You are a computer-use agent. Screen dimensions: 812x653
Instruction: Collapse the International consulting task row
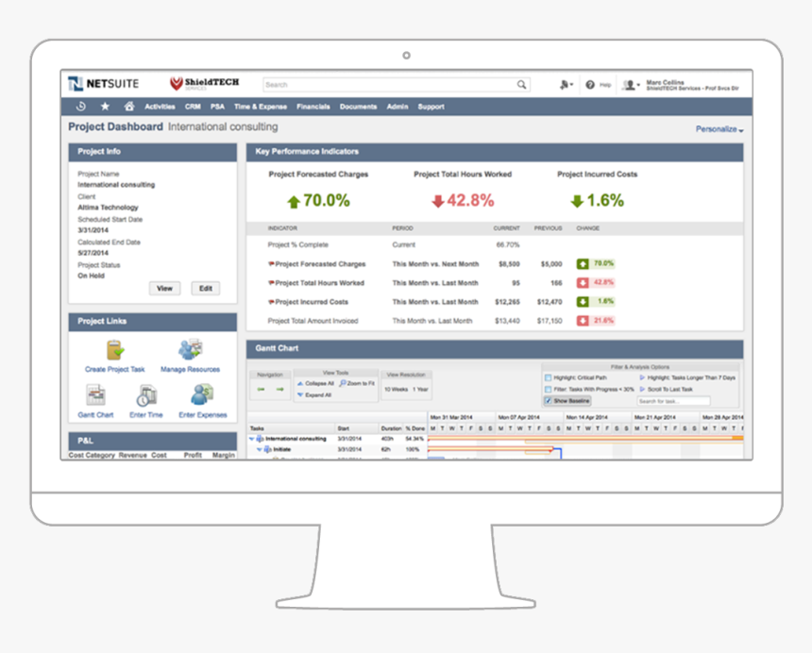tap(252, 439)
